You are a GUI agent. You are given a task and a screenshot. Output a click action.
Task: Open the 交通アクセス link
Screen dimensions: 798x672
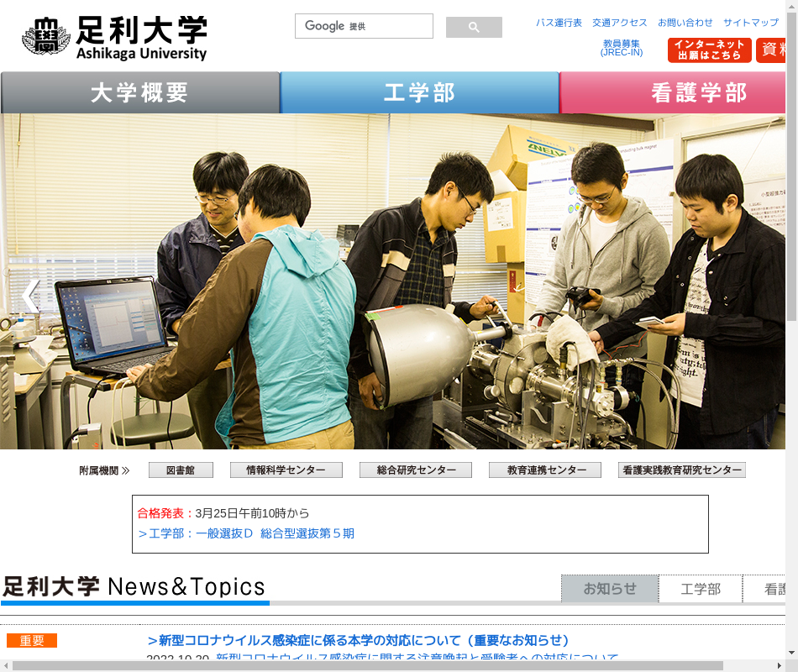tap(620, 23)
